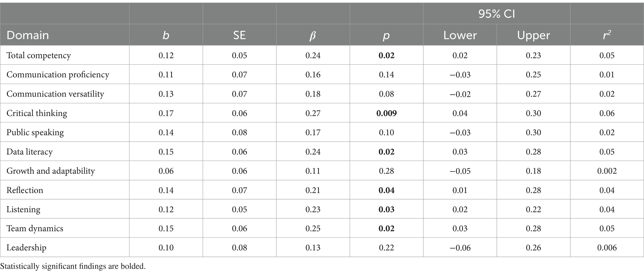644x275 pixels.
Task: Select the Communication versatility label
Action: click(55, 94)
